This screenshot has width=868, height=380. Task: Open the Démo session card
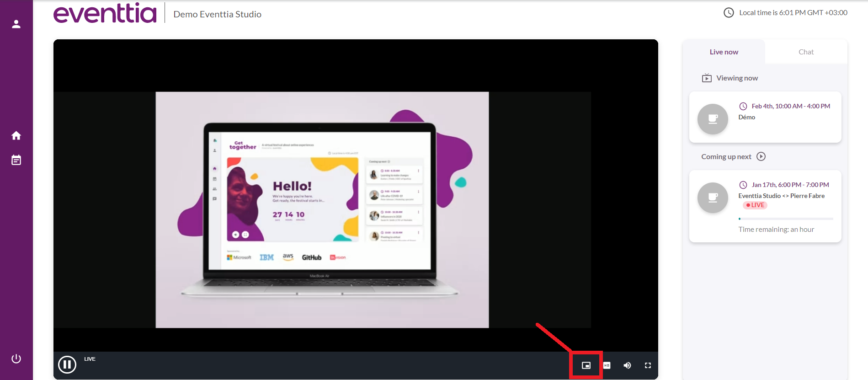tap(765, 117)
